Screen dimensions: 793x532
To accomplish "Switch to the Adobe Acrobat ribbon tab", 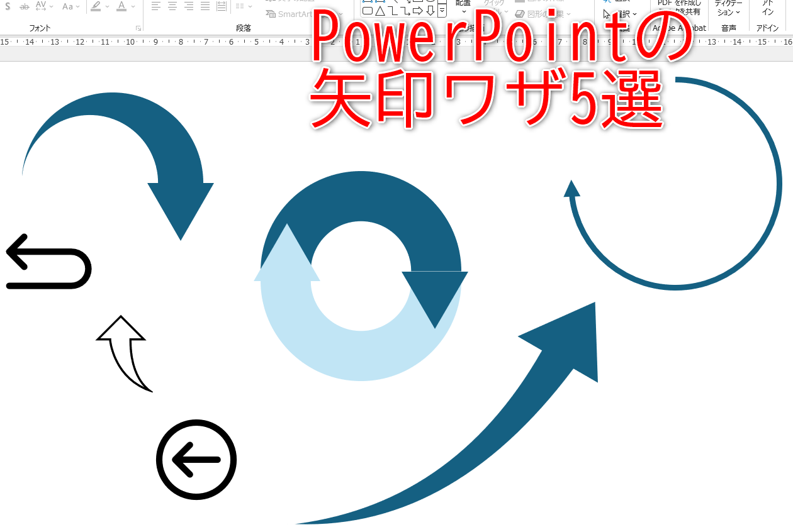I will tap(681, 28).
